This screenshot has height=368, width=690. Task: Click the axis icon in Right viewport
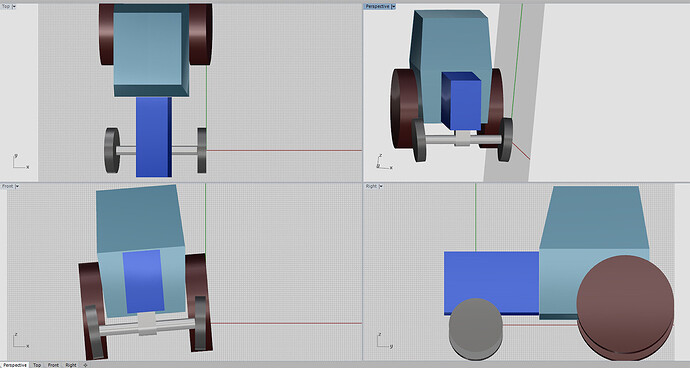click(384, 340)
